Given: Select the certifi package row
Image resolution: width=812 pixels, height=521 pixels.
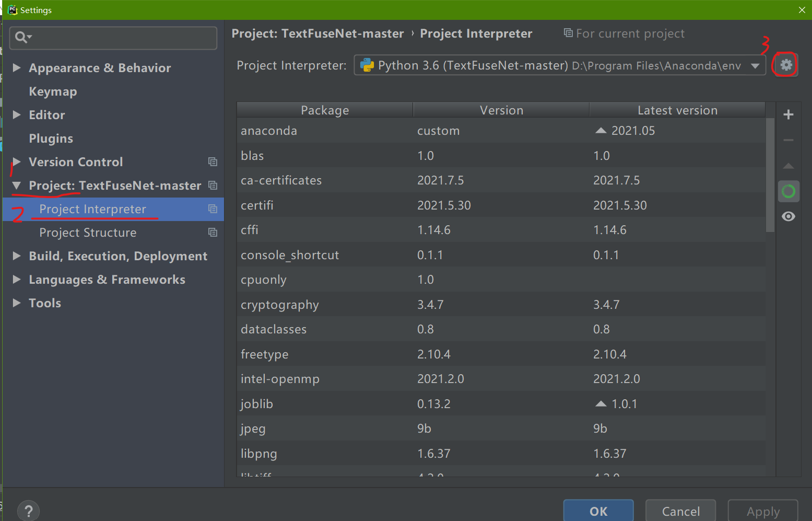Looking at the screenshot, I should [x=501, y=205].
